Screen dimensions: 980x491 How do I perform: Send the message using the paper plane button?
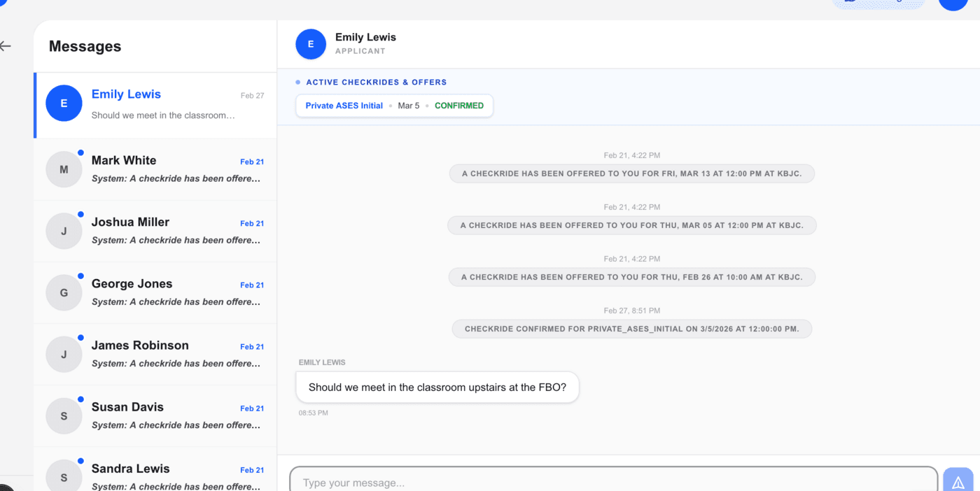(x=958, y=481)
